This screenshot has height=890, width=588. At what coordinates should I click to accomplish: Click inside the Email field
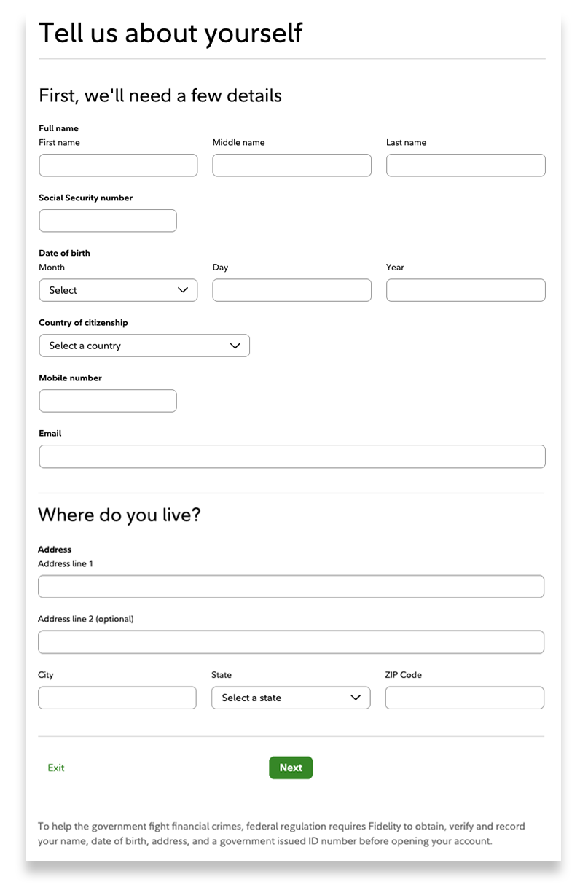(x=291, y=456)
